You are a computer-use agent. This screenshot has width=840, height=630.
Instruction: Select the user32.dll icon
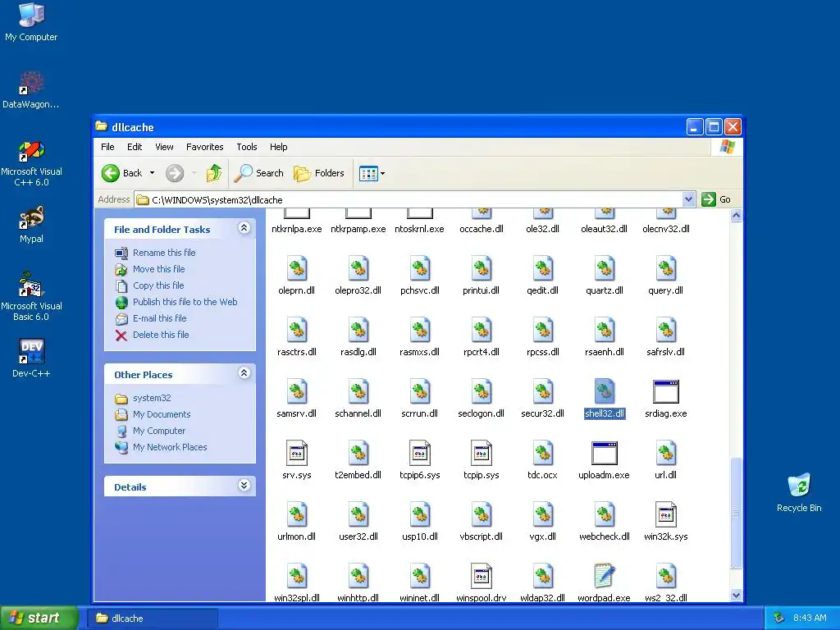pyautogui.click(x=358, y=514)
